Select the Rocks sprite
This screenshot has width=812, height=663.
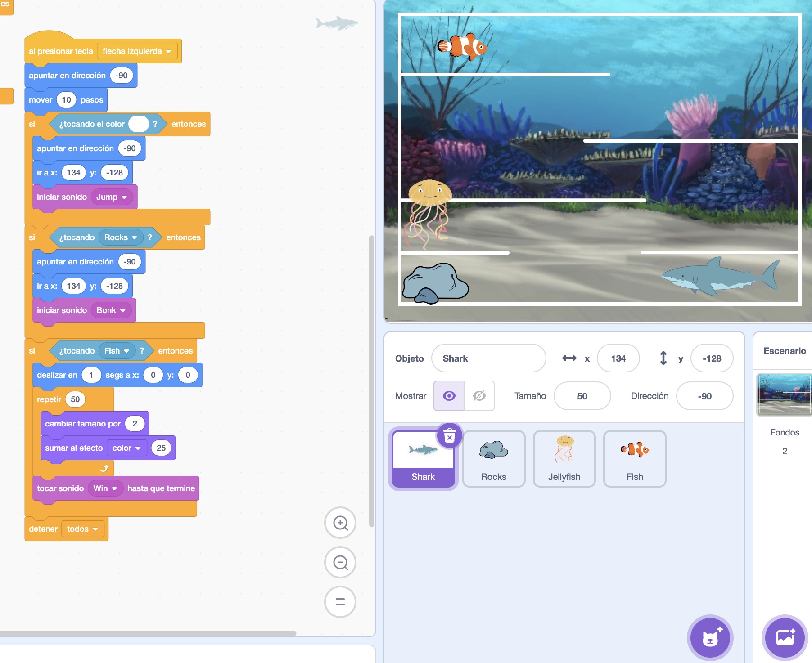(x=494, y=458)
